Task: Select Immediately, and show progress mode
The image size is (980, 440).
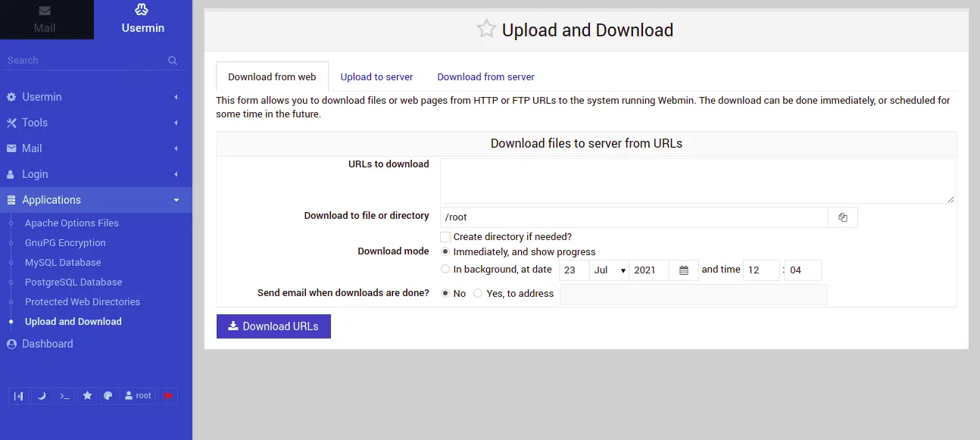Action: pyautogui.click(x=445, y=251)
